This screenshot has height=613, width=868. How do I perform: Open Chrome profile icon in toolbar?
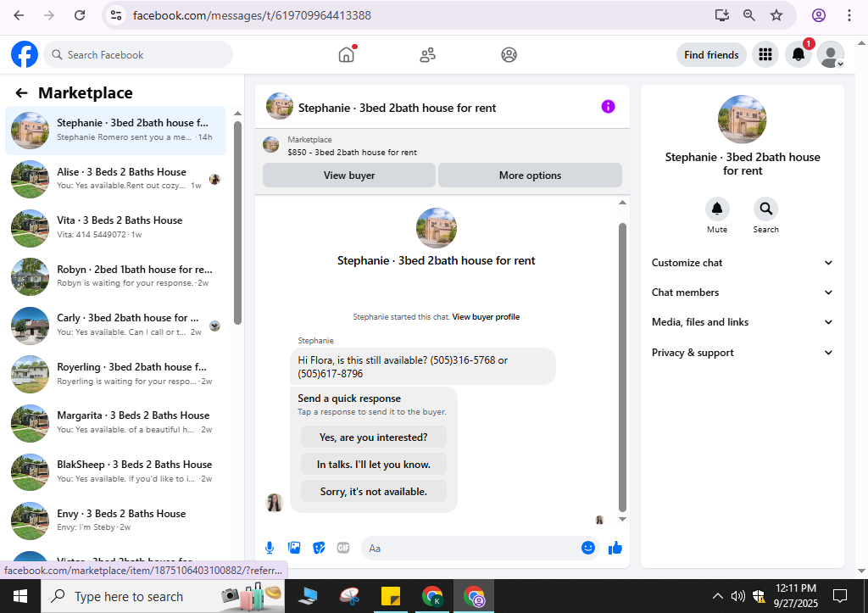point(819,15)
